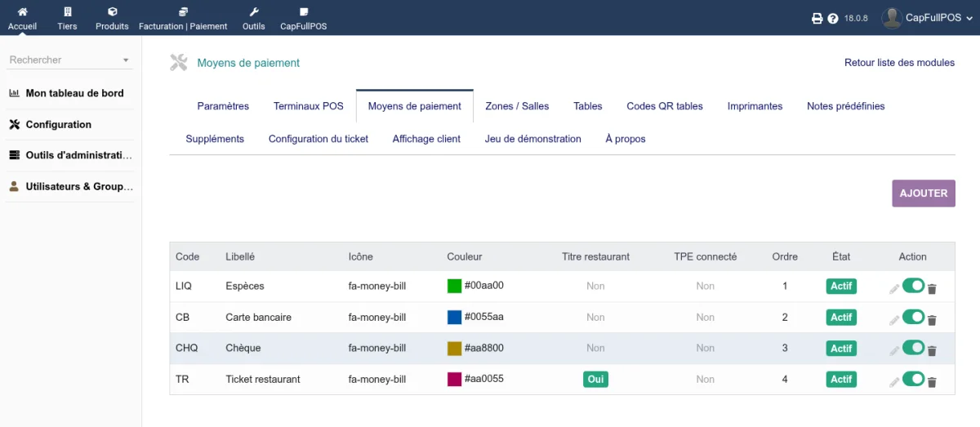Edit the Espèces row with pencil icon
The width and height of the screenshot is (980, 427).
coord(894,288)
